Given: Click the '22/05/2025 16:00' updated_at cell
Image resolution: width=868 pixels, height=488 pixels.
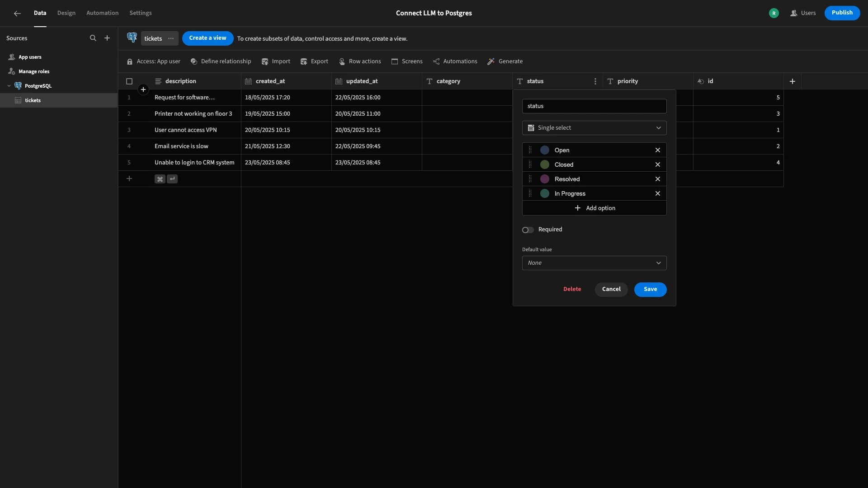Looking at the screenshot, I should click(377, 98).
